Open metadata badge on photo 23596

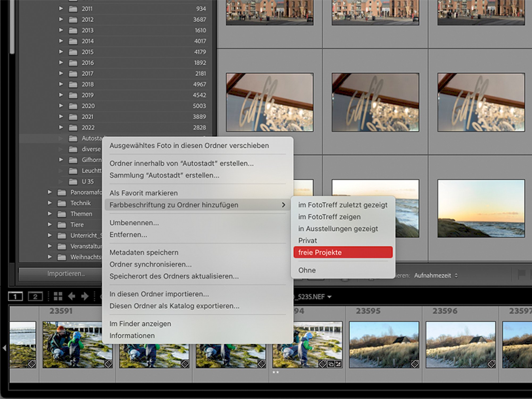[491, 363]
